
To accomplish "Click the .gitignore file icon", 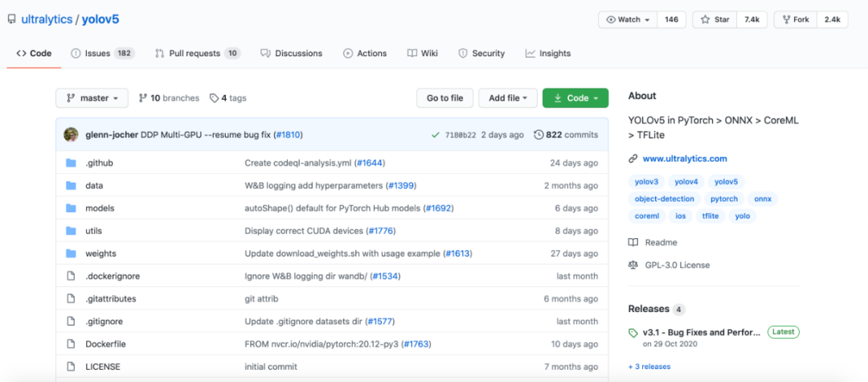I will 70,321.
